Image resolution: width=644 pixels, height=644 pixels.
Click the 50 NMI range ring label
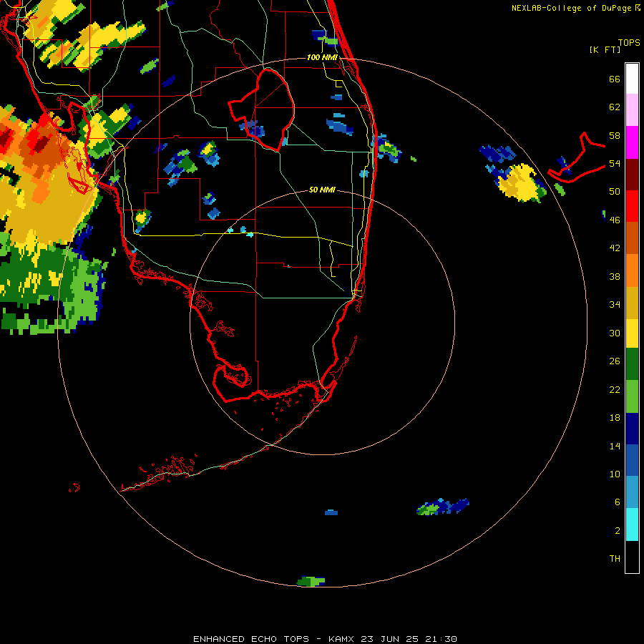coord(322,190)
